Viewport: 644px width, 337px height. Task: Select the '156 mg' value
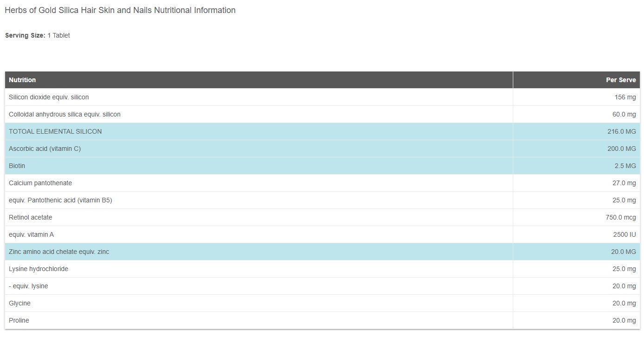click(625, 97)
